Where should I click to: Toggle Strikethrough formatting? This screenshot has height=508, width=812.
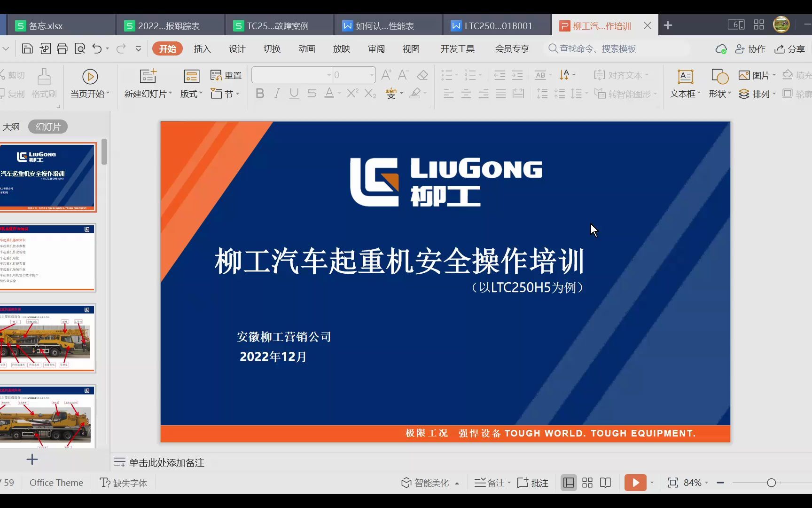click(x=312, y=93)
